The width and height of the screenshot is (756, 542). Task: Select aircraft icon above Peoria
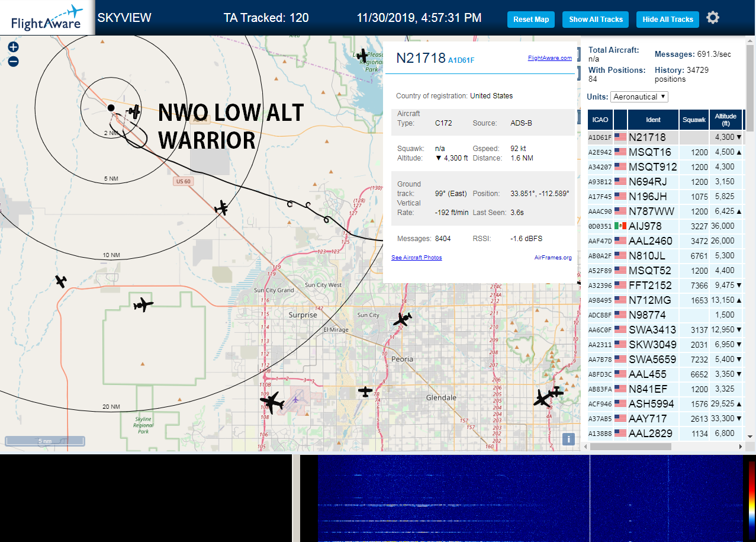(403, 319)
